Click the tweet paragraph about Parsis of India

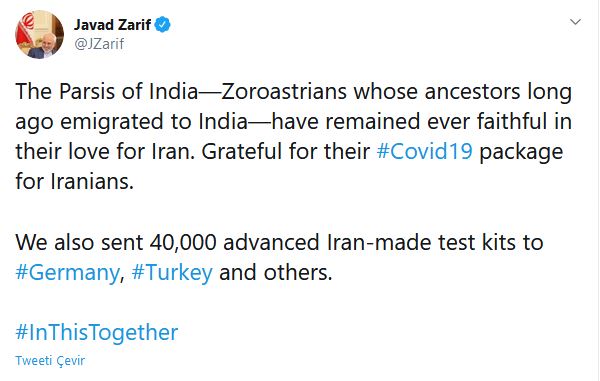293,136
